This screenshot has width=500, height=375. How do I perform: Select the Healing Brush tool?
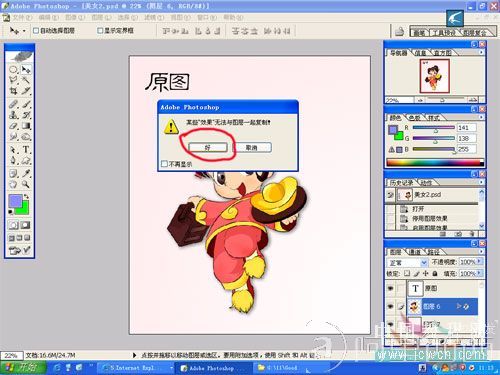click(x=13, y=104)
